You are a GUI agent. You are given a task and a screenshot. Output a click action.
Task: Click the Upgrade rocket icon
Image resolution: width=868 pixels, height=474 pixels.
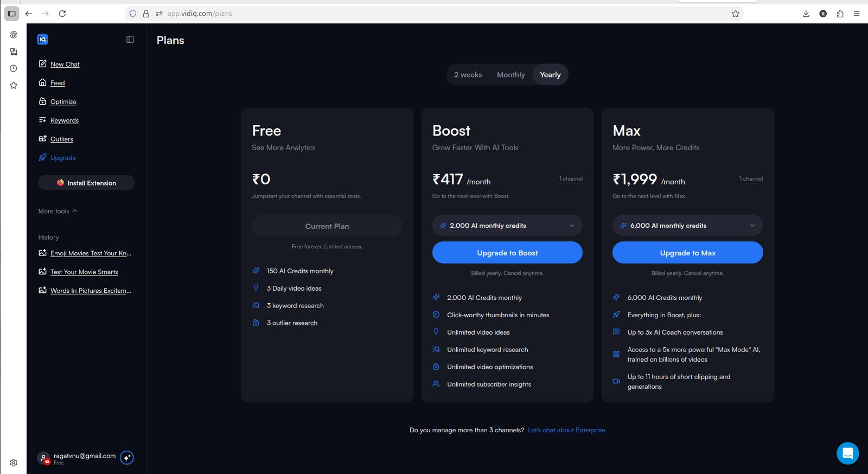click(42, 157)
